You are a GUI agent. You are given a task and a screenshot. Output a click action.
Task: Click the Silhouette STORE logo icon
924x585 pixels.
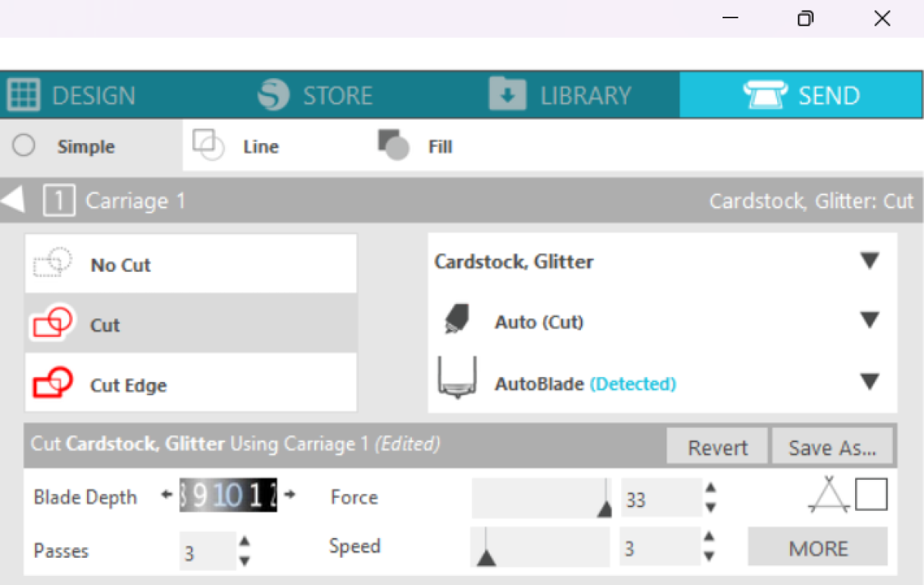pyautogui.click(x=273, y=95)
